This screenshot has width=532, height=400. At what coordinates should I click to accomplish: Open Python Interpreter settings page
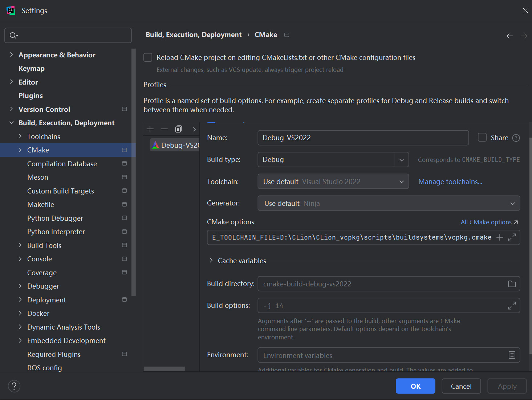coord(56,232)
